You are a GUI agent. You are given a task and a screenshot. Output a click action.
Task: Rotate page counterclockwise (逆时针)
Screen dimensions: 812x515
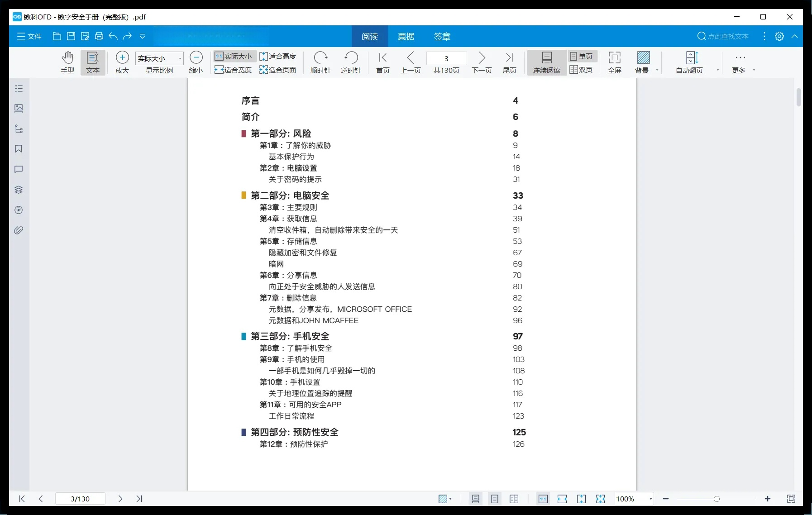[351, 62]
